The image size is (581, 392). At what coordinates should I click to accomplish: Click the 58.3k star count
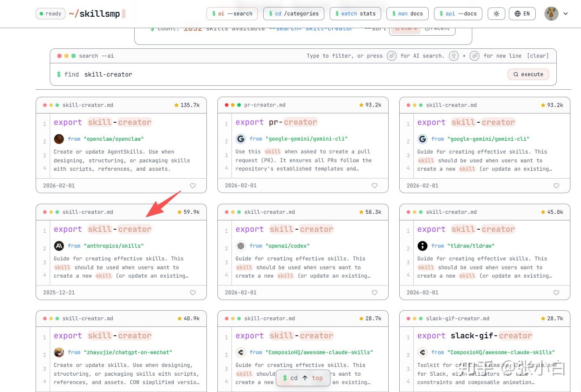click(x=370, y=212)
